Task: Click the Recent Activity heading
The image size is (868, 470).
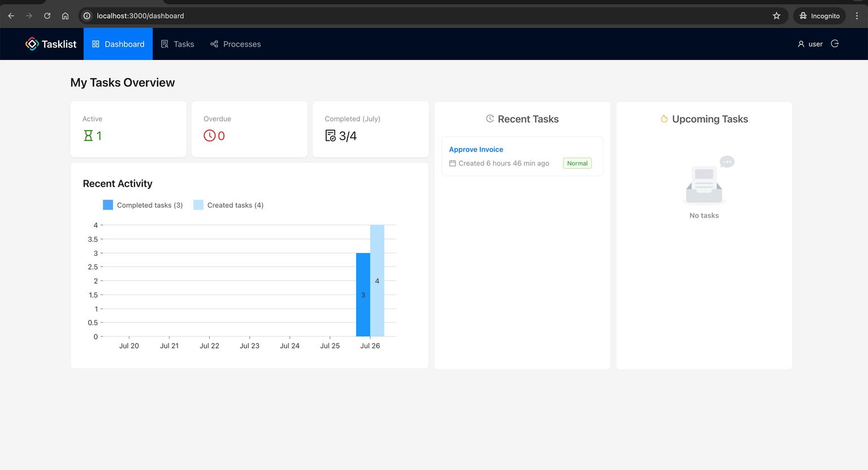Action: tap(118, 184)
